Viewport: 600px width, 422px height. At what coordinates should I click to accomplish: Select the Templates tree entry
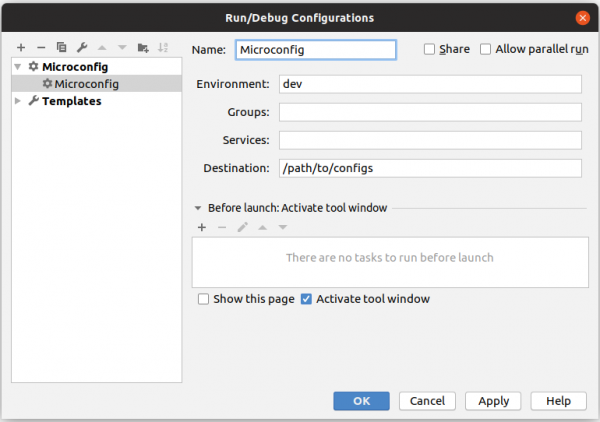[x=71, y=101]
